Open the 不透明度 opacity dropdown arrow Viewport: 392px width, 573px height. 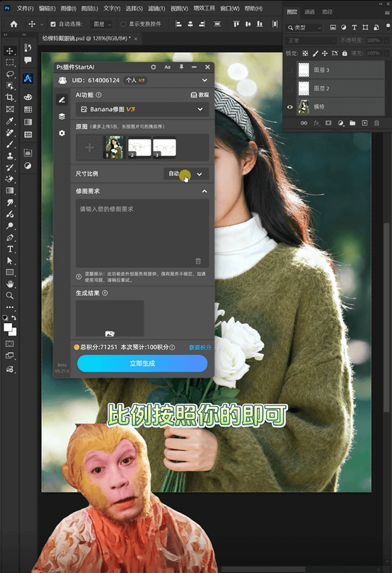click(387, 40)
